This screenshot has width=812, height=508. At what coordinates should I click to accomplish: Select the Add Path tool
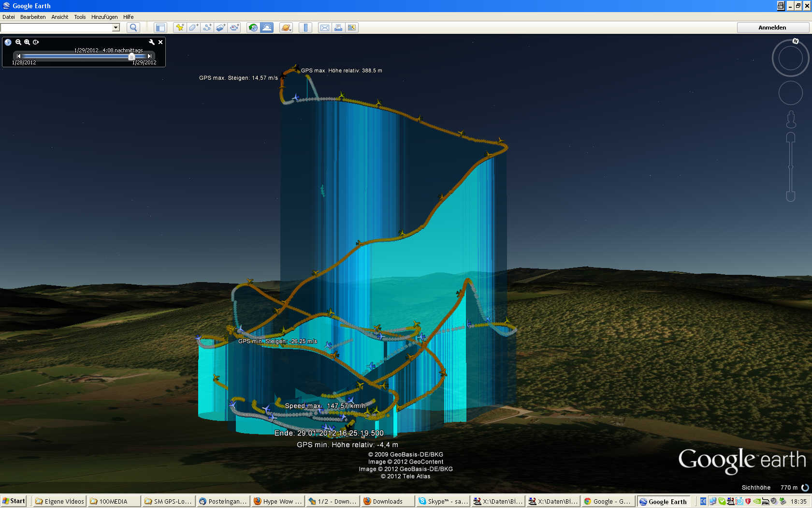pos(207,28)
